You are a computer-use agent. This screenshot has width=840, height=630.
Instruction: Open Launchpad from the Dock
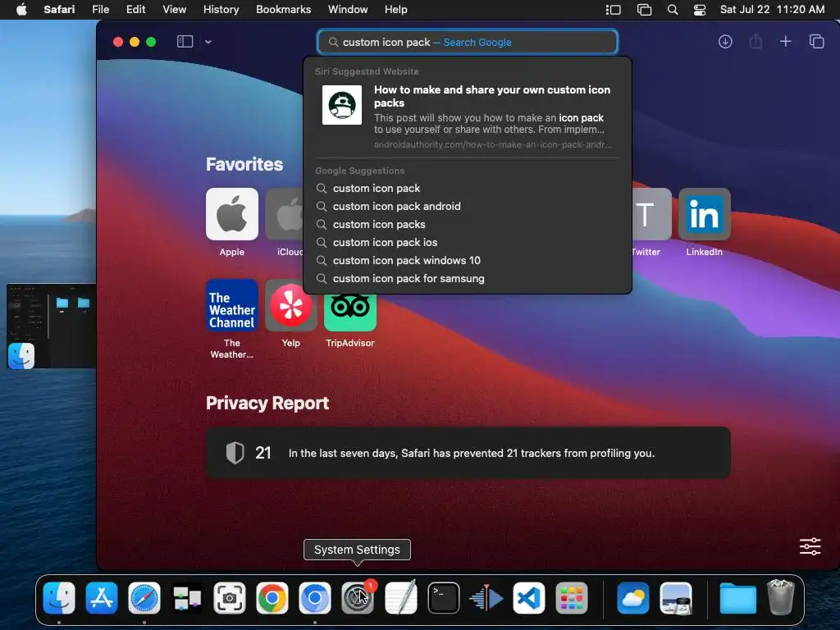tap(572, 598)
